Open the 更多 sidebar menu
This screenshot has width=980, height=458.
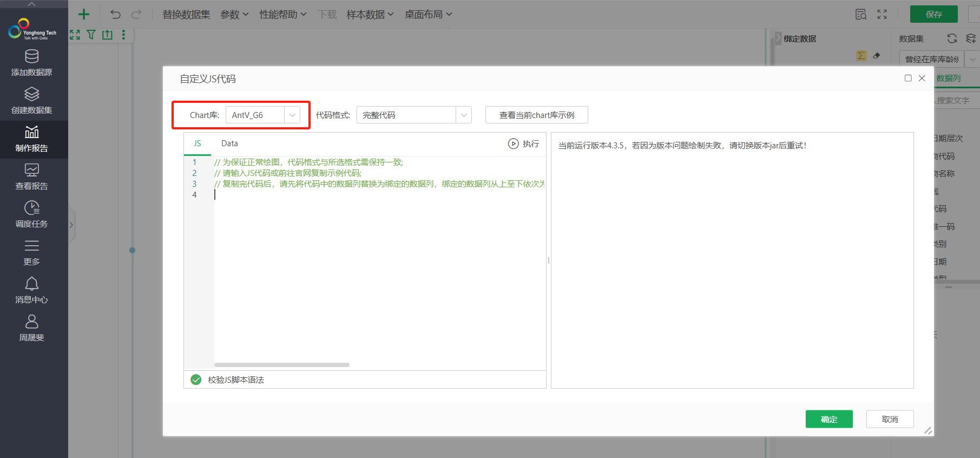pos(32,253)
